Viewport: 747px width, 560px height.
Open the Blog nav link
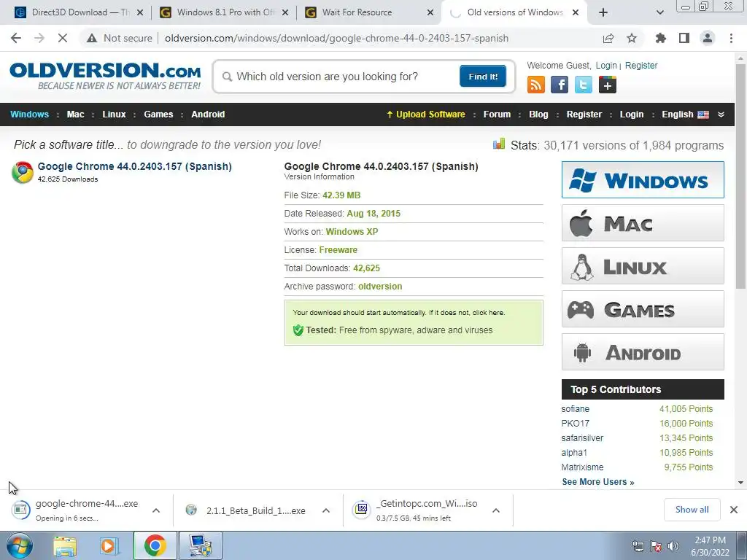point(538,114)
